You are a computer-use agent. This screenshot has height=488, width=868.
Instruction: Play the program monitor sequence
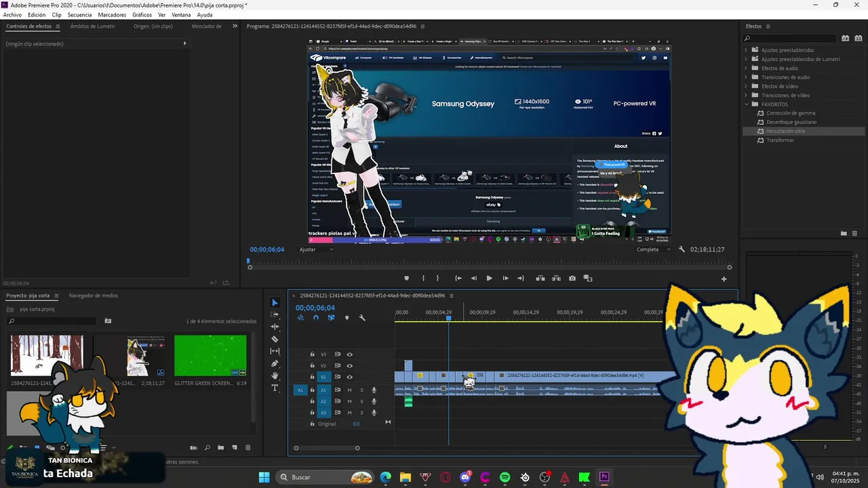(489, 278)
